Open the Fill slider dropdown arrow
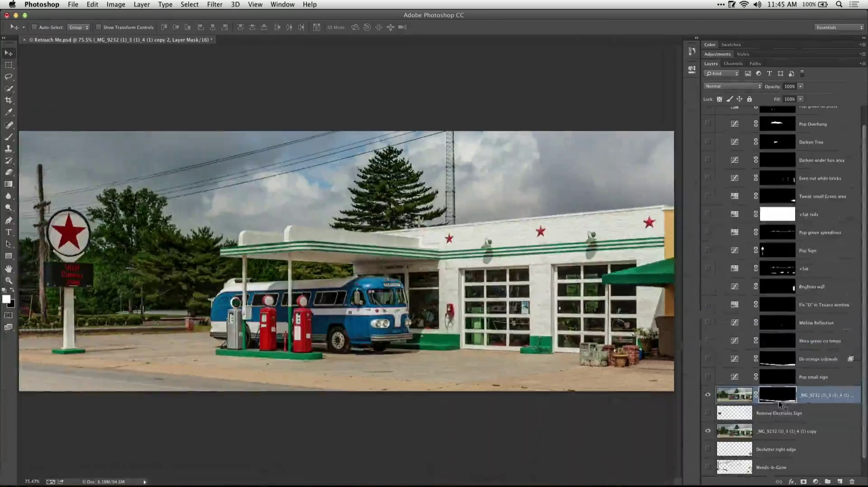 [801, 99]
